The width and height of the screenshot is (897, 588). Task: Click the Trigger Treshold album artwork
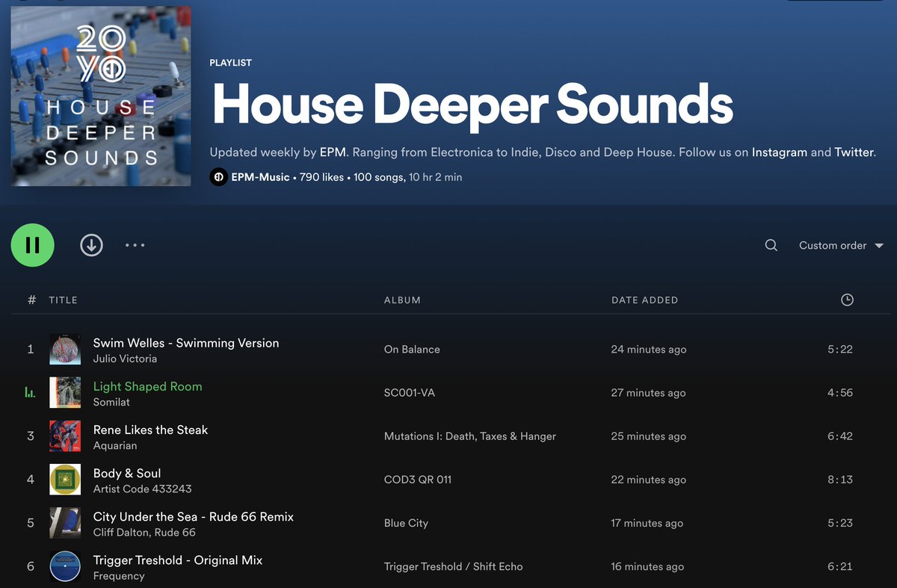(x=65, y=566)
